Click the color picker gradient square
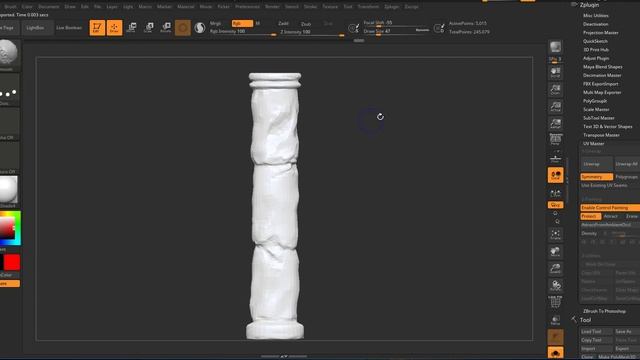 click(7, 229)
